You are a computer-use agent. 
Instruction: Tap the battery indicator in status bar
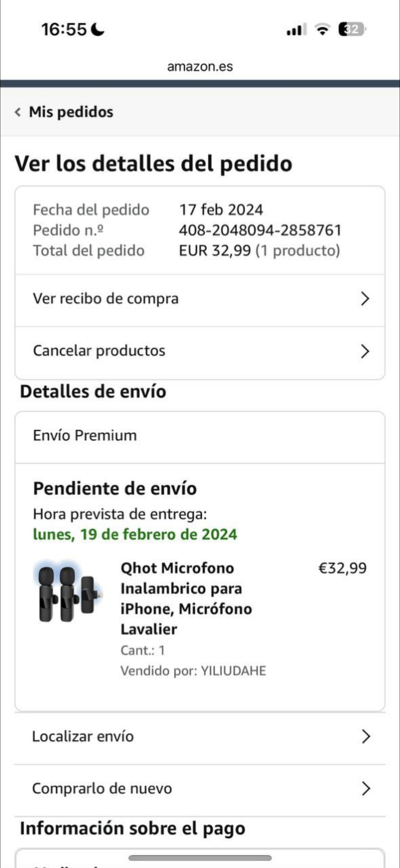352,29
